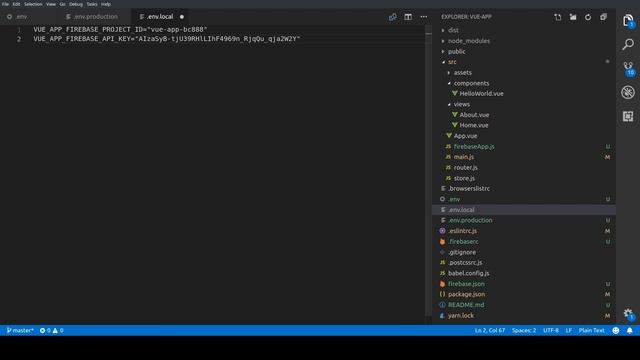Open the Manage gear settings icon

(629, 314)
